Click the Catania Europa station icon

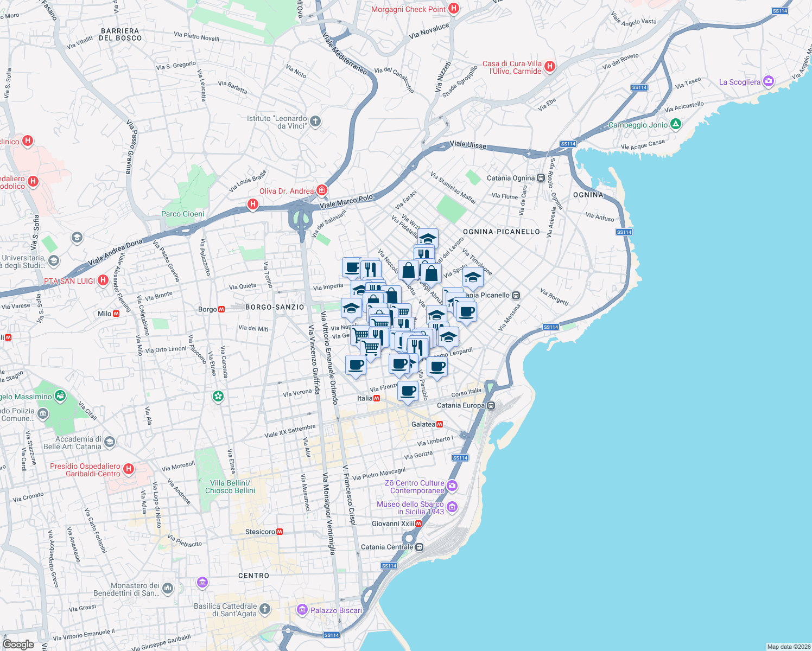click(491, 405)
